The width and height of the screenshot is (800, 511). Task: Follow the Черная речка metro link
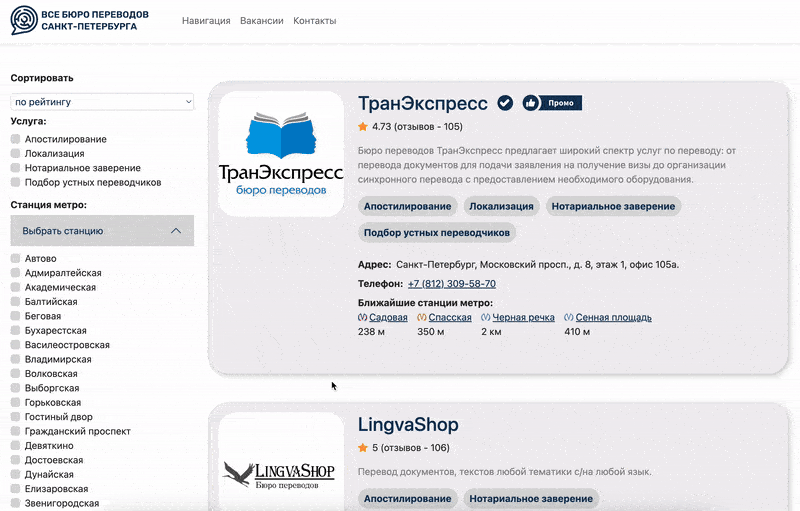click(x=523, y=317)
